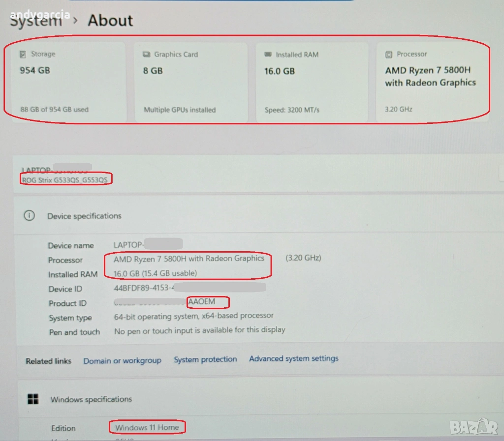504x441 pixels.
Task: Open Advanced system settings
Action: [293, 358]
